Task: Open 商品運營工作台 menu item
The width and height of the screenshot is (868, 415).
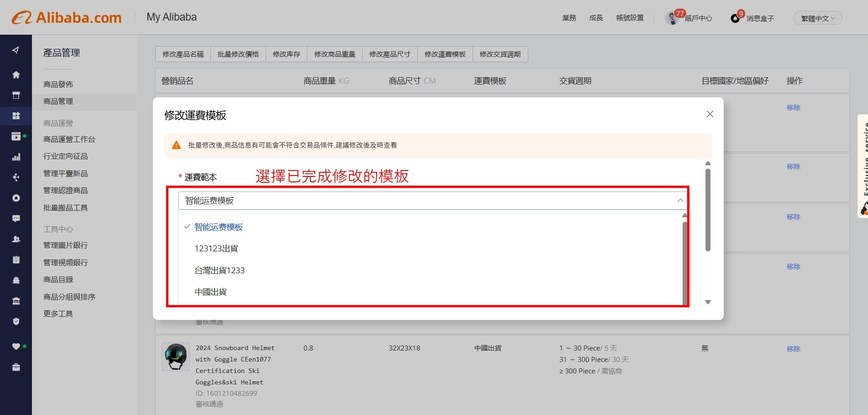Action: [x=69, y=139]
